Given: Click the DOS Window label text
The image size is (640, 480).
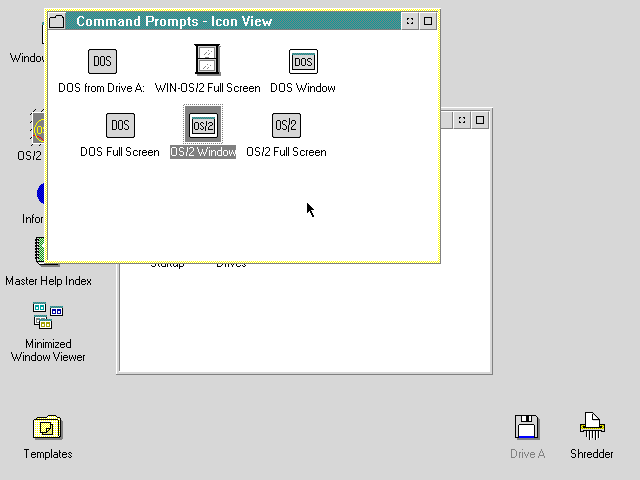Looking at the screenshot, I should [303, 88].
